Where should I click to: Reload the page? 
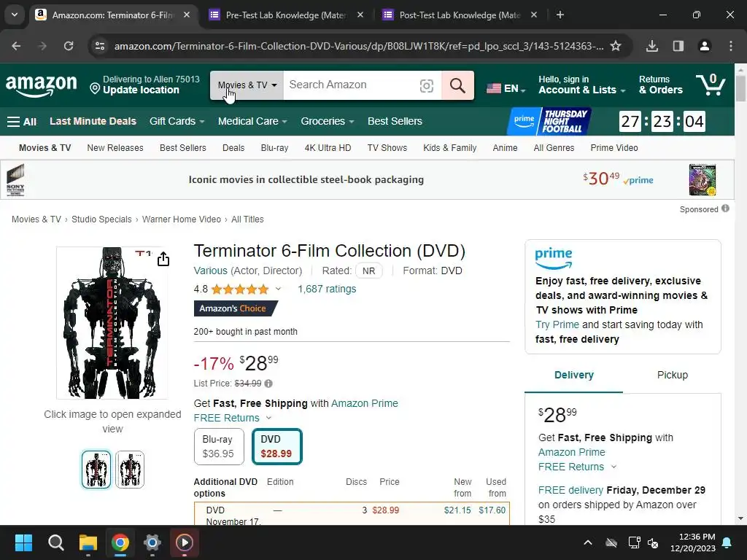(x=69, y=46)
